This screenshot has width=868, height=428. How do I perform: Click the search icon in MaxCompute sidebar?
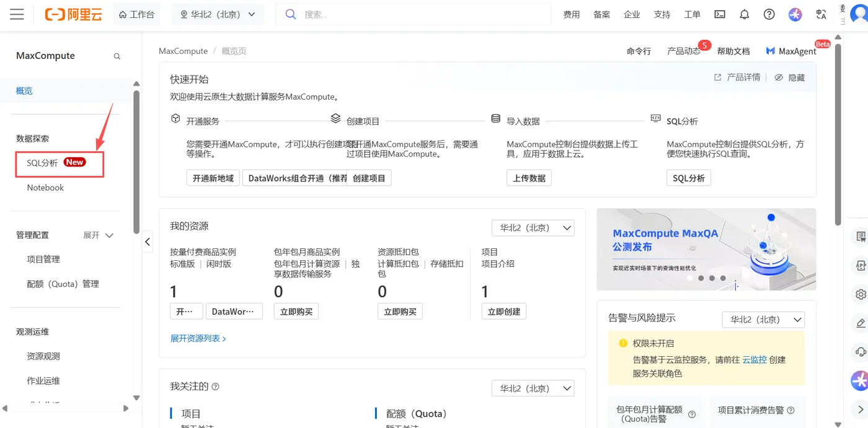(117, 56)
